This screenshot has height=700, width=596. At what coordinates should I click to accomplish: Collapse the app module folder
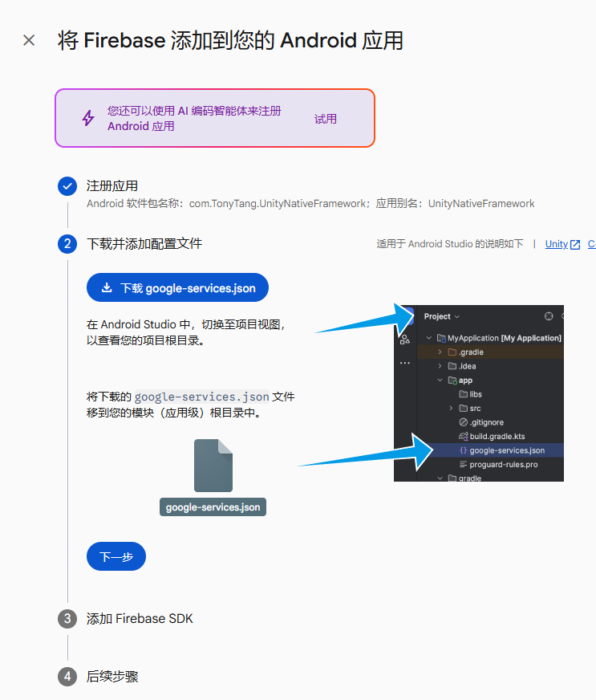click(440, 381)
